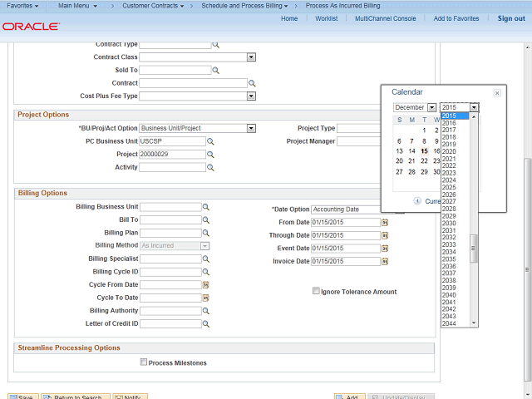Click the Project field lookup magnifier
This screenshot has height=399, width=532.
[x=210, y=155]
